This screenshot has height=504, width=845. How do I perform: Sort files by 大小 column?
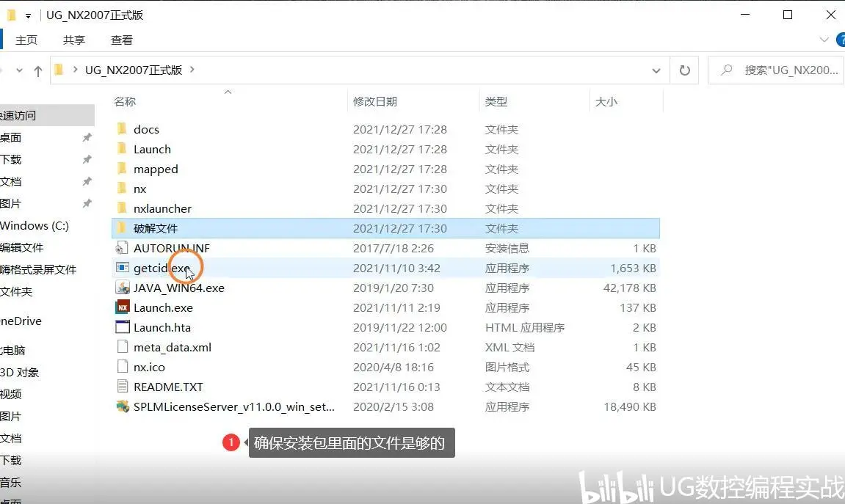pyautogui.click(x=606, y=101)
